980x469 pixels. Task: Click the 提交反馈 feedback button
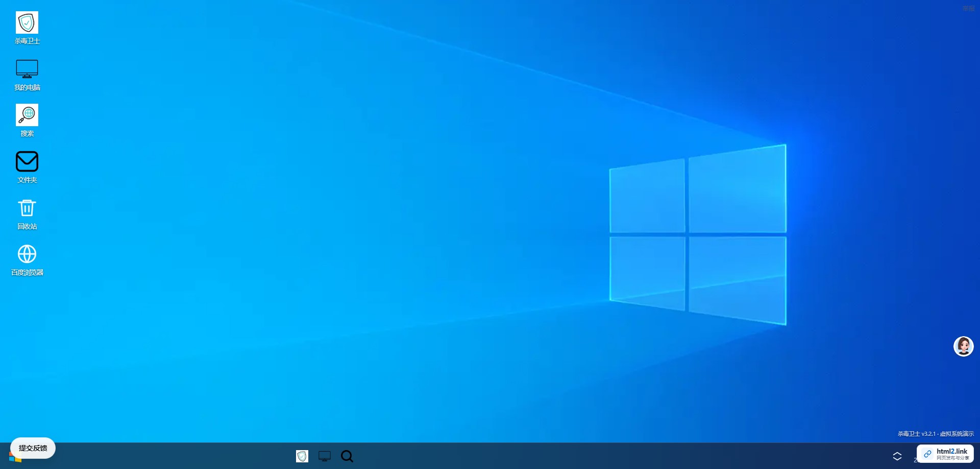click(33, 448)
